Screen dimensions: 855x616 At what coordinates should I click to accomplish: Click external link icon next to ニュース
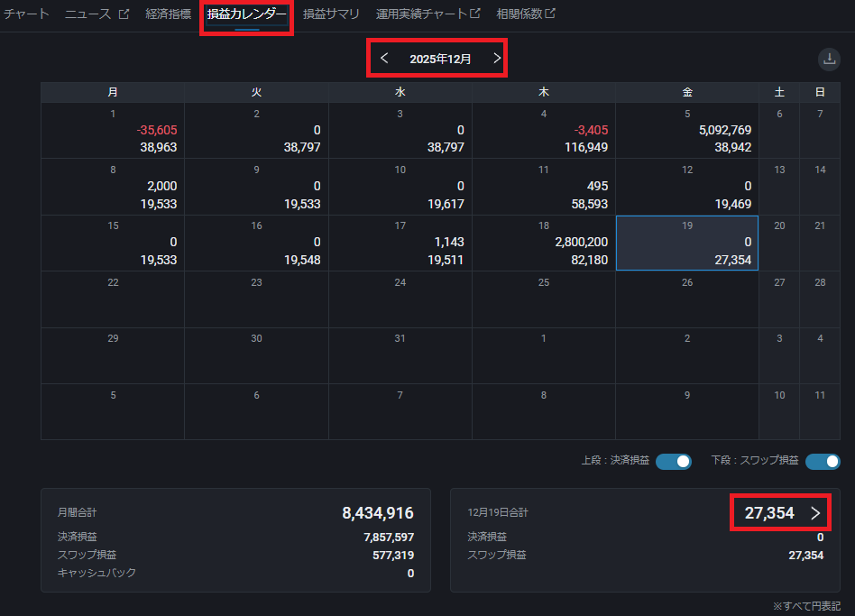pos(124,14)
